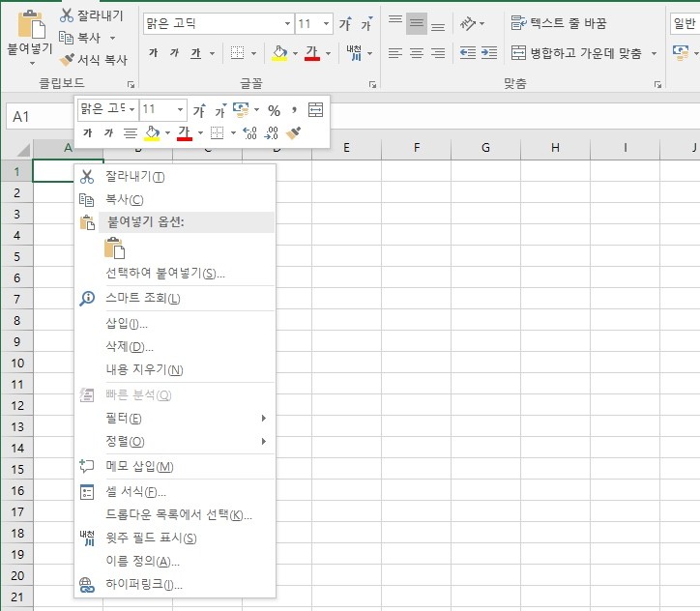Decrease decimal places in mini toolbar
The width and height of the screenshot is (700, 611).
[x=271, y=132]
